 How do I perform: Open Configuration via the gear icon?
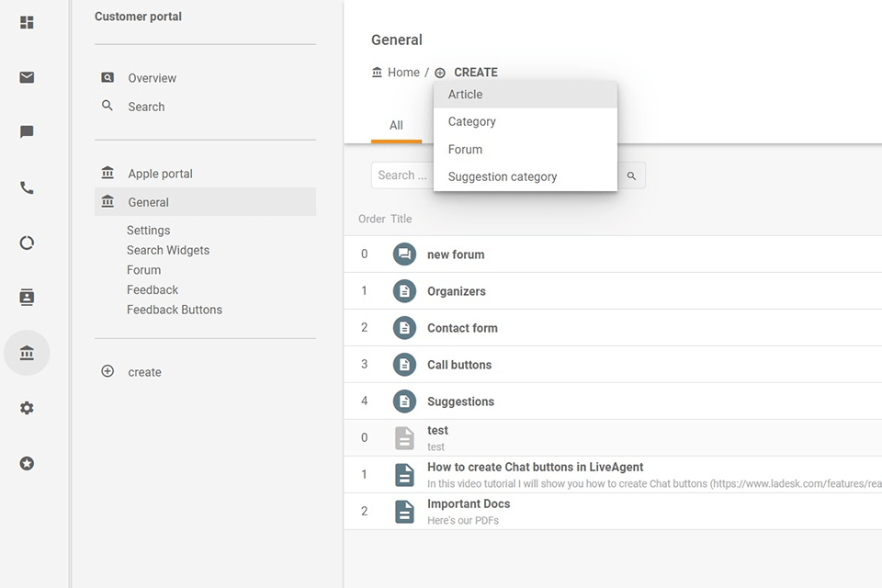coord(27,408)
